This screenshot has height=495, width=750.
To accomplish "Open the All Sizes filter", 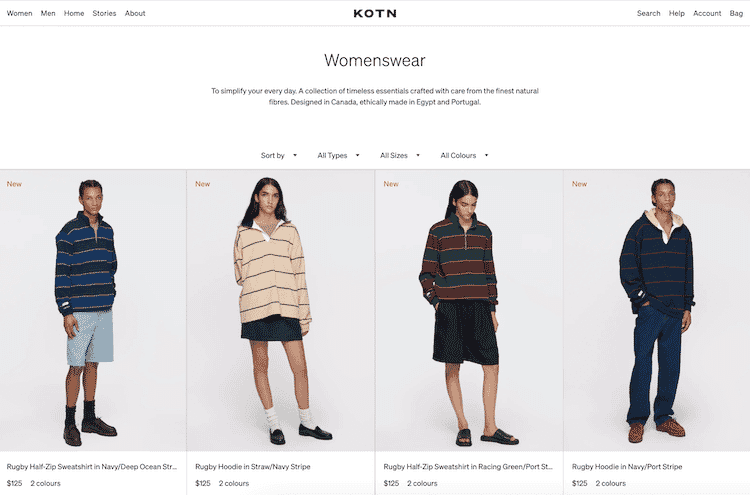I will 400,155.
